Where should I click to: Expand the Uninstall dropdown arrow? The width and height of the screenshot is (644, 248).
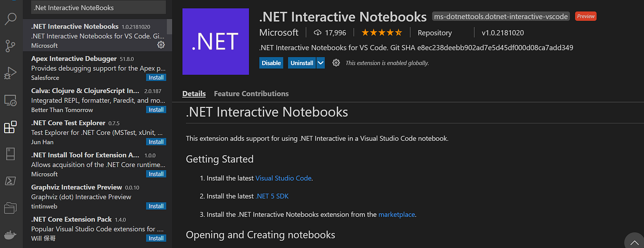[321, 63]
